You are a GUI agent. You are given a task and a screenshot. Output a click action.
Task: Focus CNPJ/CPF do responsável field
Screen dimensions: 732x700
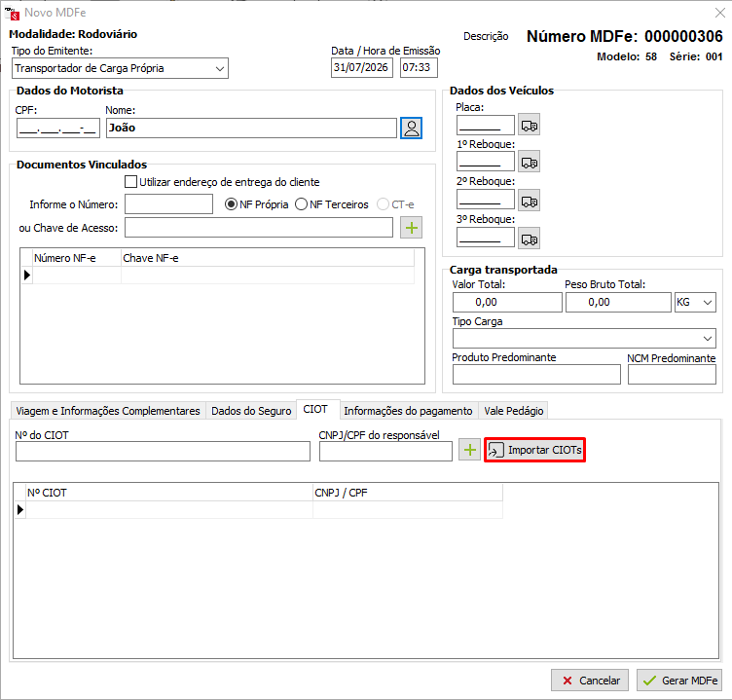pos(385,452)
